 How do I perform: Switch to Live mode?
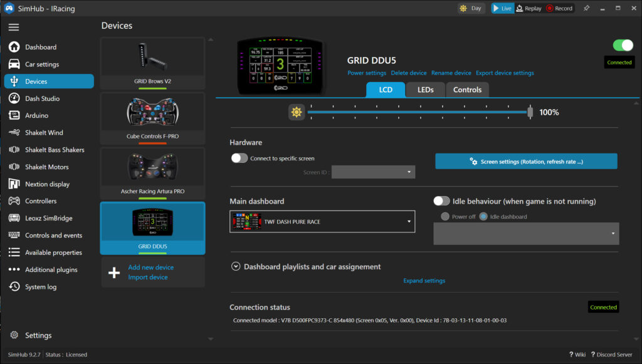(x=502, y=8)
